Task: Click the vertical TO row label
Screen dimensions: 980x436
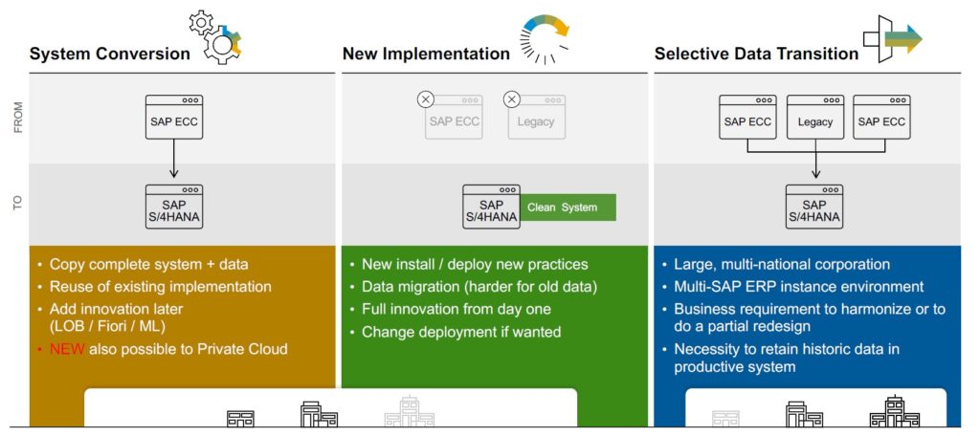Action: pyautogui.click(x=17, y=203)
